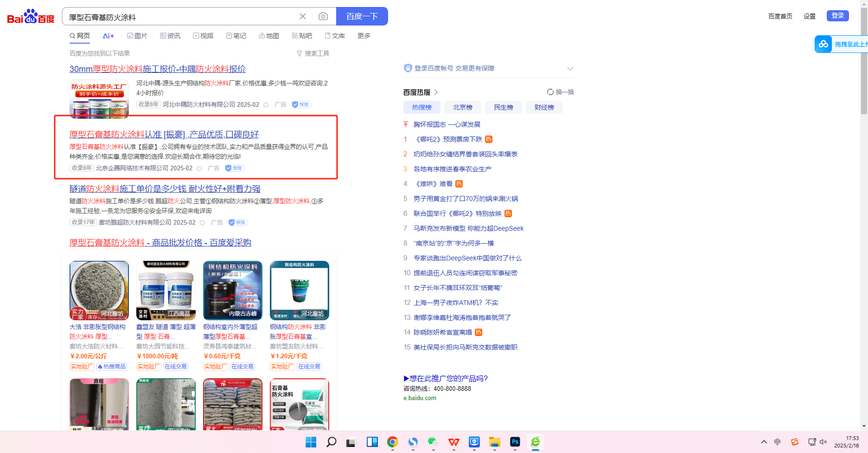868x453 pixels.
Task: Open the AI+ search tab icon
Action: coord(108,36)
